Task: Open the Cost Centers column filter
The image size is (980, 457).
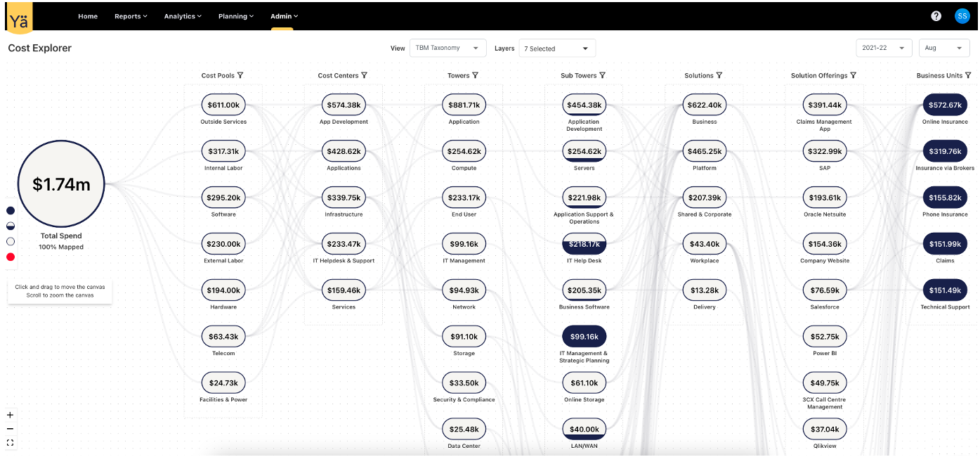Action: (364, 75)
